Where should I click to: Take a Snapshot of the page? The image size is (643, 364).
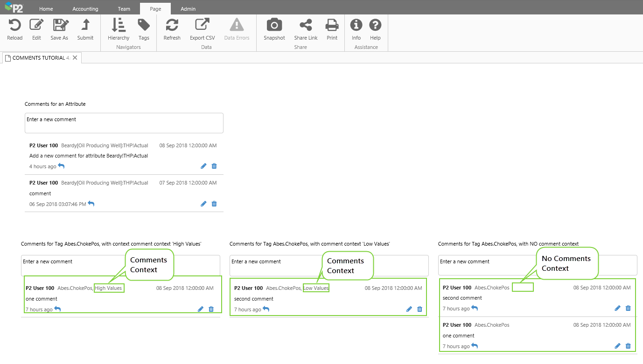tap(274, 26)
